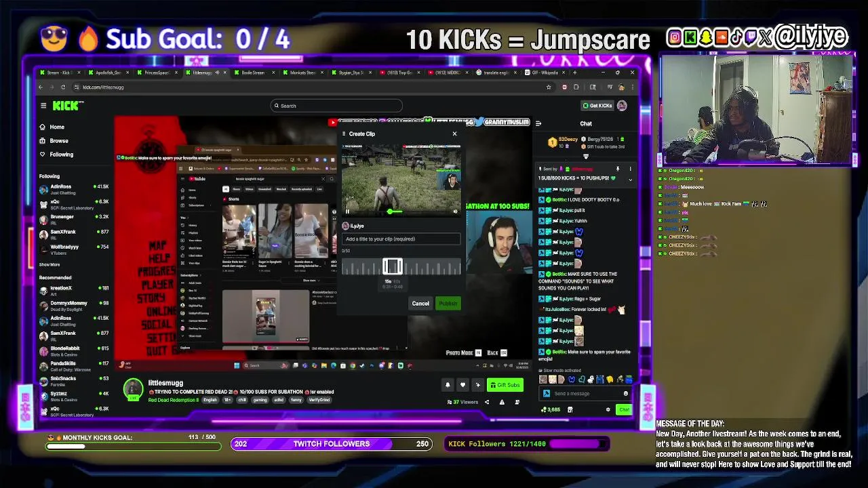Click the report stream warning icon
The height and width of the screenshot is (488, 868).
pos(502,402)
